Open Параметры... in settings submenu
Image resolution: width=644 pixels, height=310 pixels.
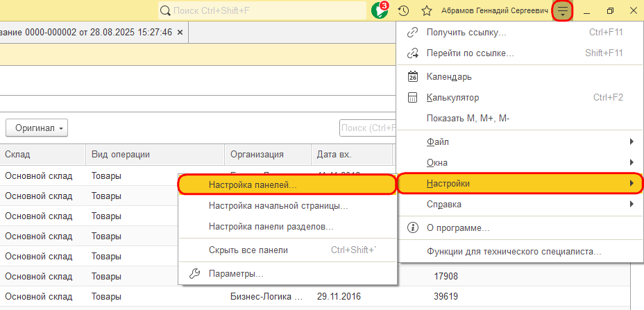click(288, 273)
